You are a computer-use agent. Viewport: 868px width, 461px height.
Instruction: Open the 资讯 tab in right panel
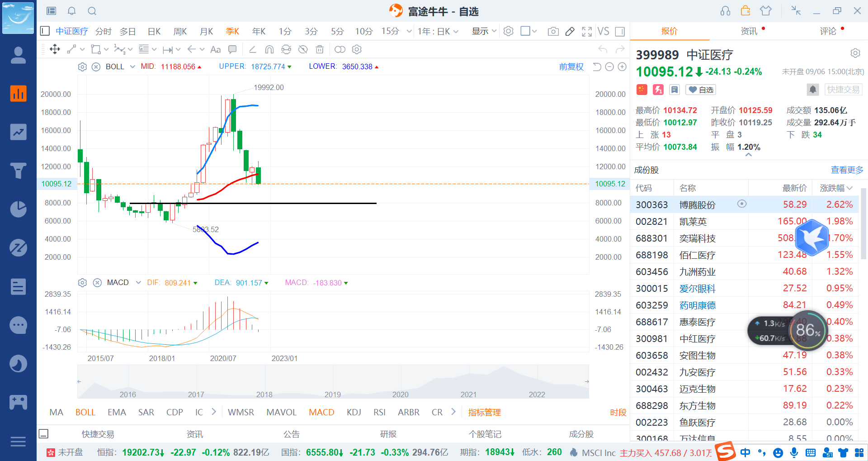click(749, 31)
